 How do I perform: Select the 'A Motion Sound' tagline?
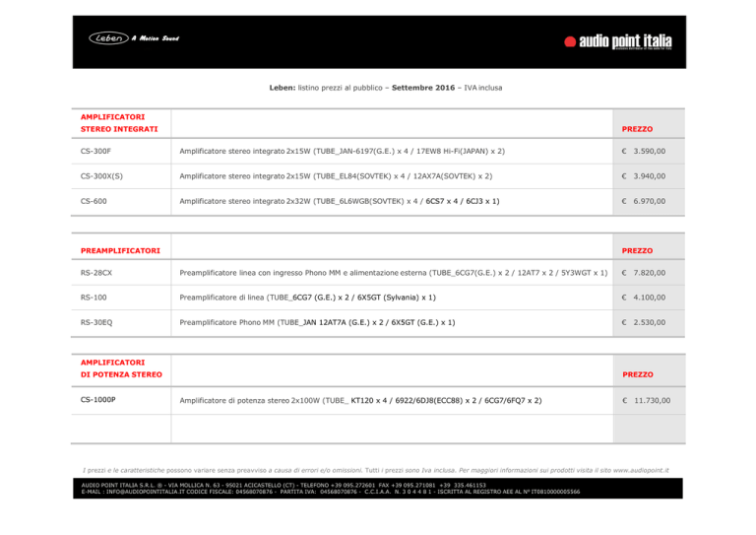(x=156, y=38)
